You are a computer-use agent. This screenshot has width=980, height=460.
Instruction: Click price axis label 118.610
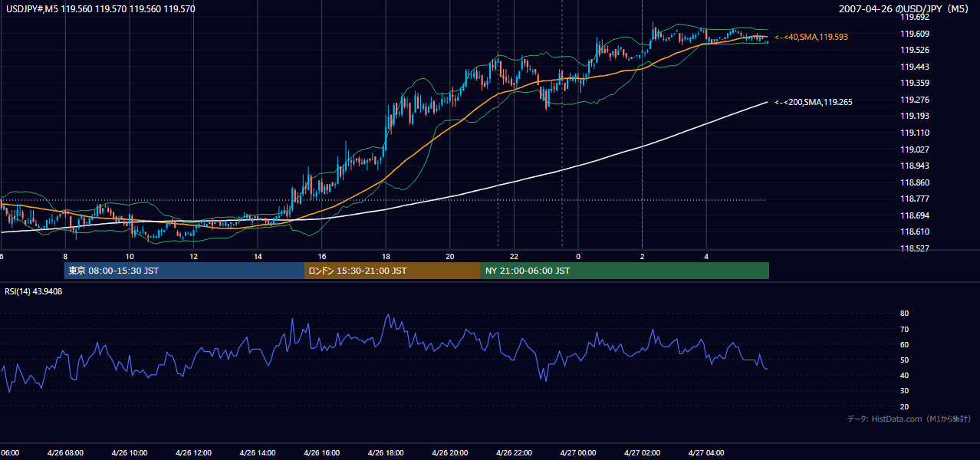(915, 232)
